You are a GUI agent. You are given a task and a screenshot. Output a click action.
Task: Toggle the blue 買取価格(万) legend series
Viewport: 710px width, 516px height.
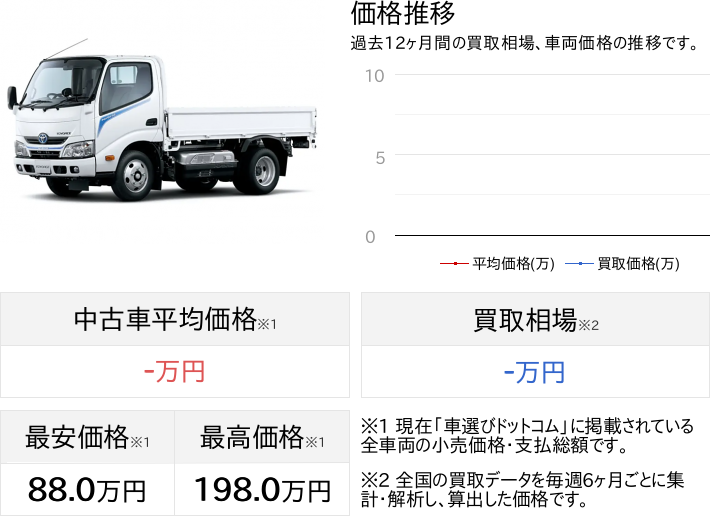coord(623,263)
